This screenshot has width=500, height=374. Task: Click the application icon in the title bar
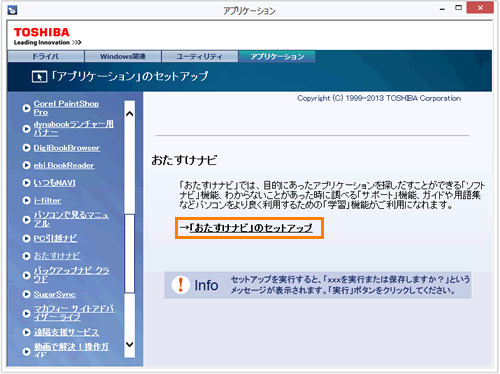click(x=12, y=10)
